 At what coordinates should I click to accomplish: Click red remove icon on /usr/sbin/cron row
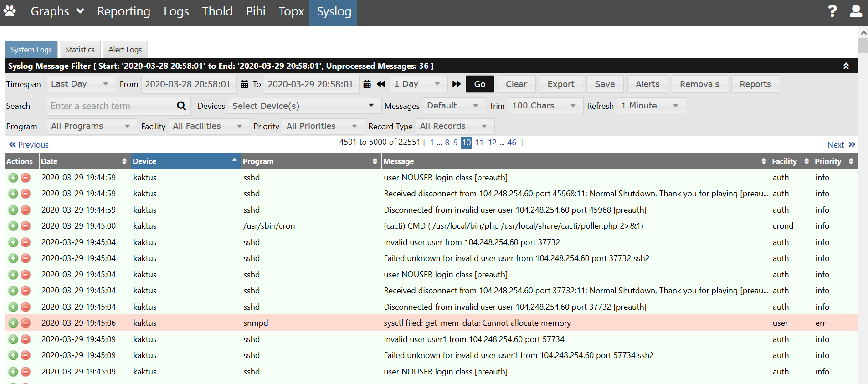pos(26,226)
